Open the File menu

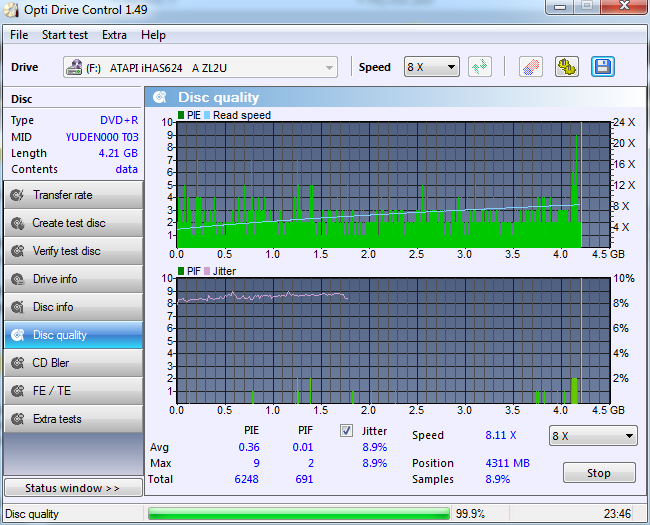tap(19, 35)
